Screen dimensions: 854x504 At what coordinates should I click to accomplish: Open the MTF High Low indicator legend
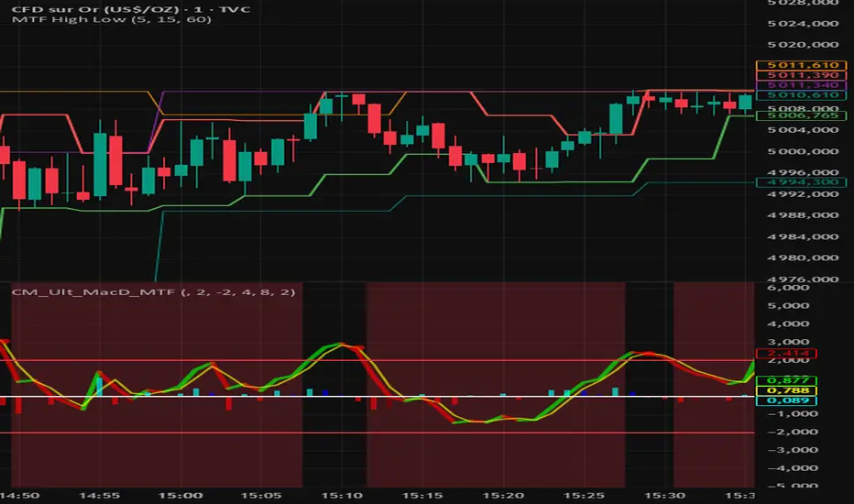111,19
